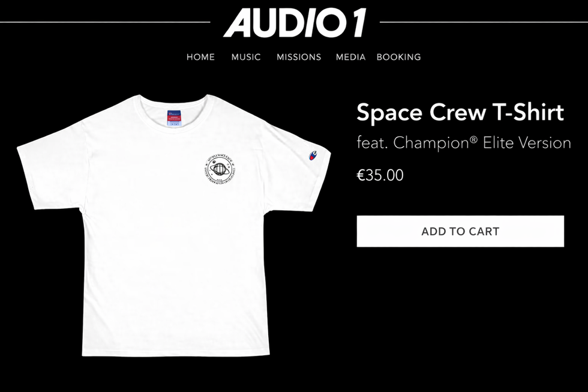Viewport: 588px width, 392px height.
Task: Navigate to the MEDIA page
Action: tap(350, 57)
